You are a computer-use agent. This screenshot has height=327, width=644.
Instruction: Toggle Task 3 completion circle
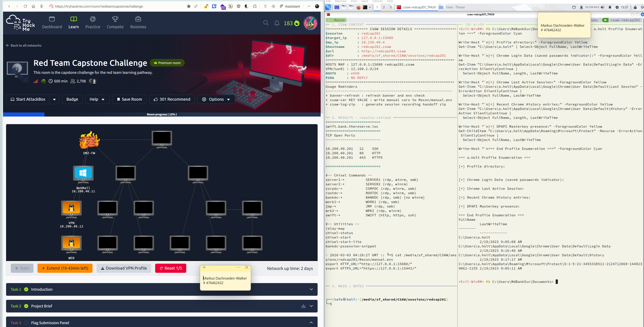click(26, 323)
